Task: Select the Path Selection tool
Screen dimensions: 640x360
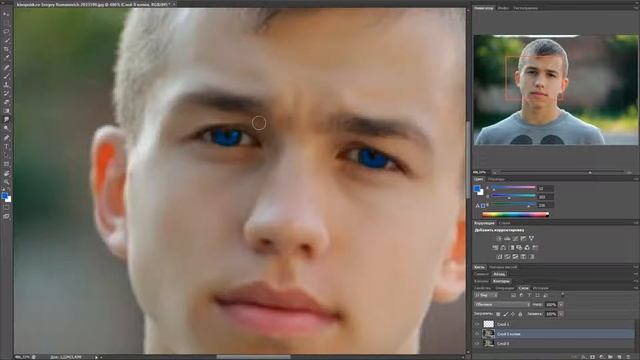Action: coord(6,155)
